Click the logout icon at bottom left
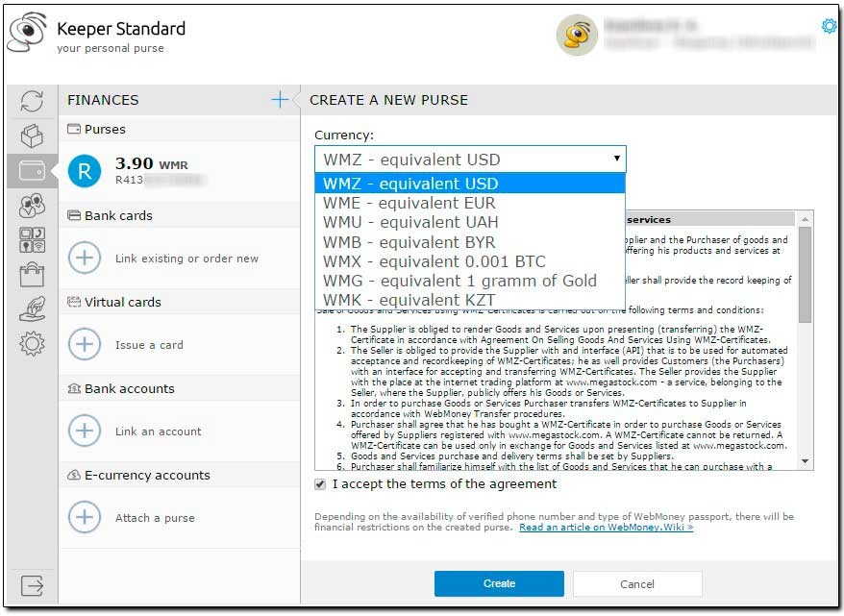Screen dimensions: 844x616 [x=32, y=585]
